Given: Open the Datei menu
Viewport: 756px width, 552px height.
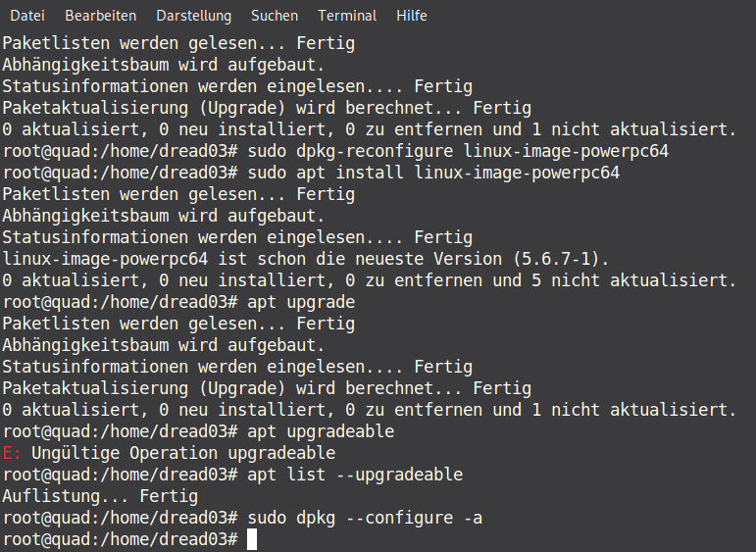Looking at the screenshot, I should click(x=27, y=16).
